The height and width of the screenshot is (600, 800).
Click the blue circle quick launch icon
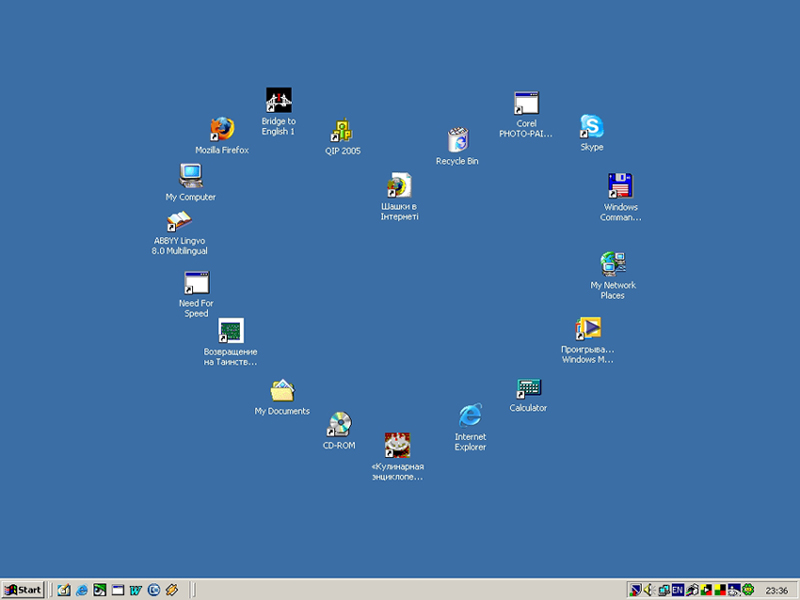tap(154, 590)
